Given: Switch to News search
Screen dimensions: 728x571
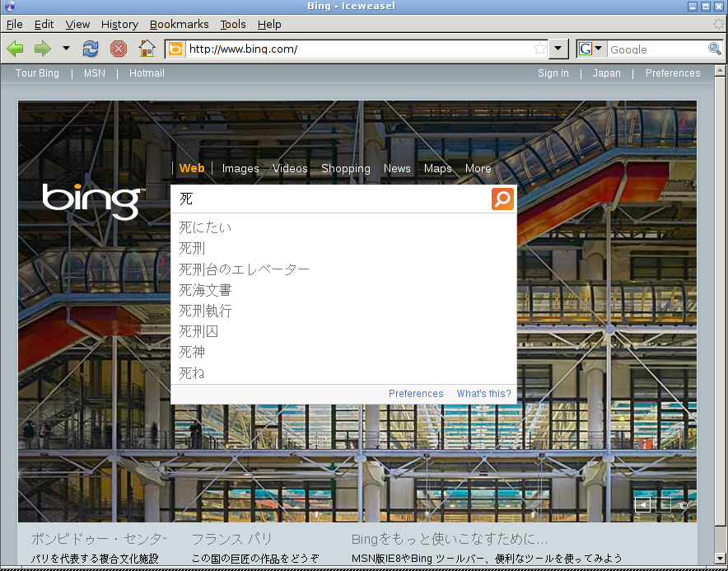Looking at the screenshot, I should click(x=397, y=168).
